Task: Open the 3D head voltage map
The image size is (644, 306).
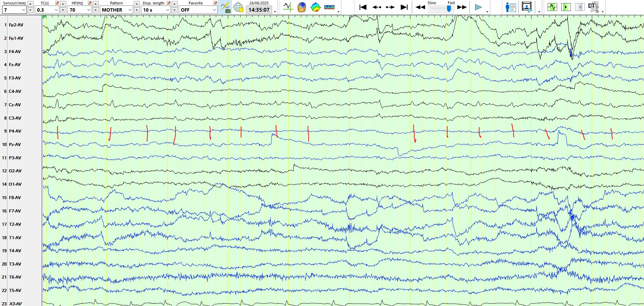Action: [x=302, y=7]
